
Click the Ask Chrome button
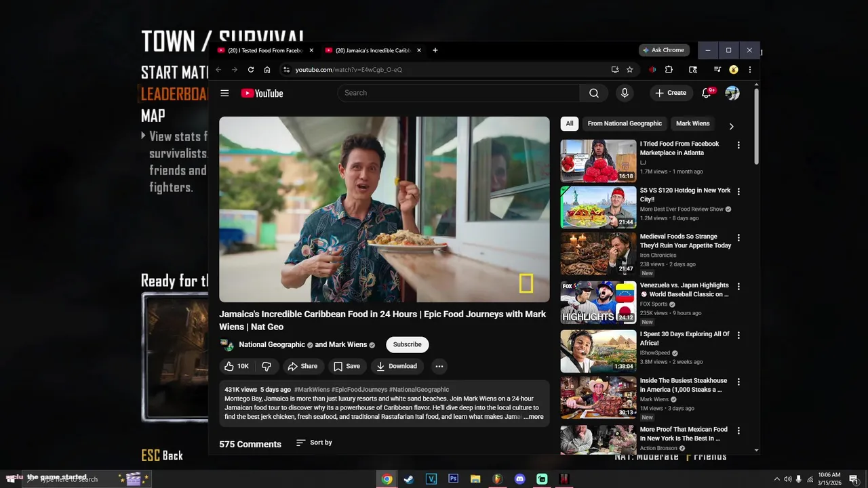pos(664,50)
